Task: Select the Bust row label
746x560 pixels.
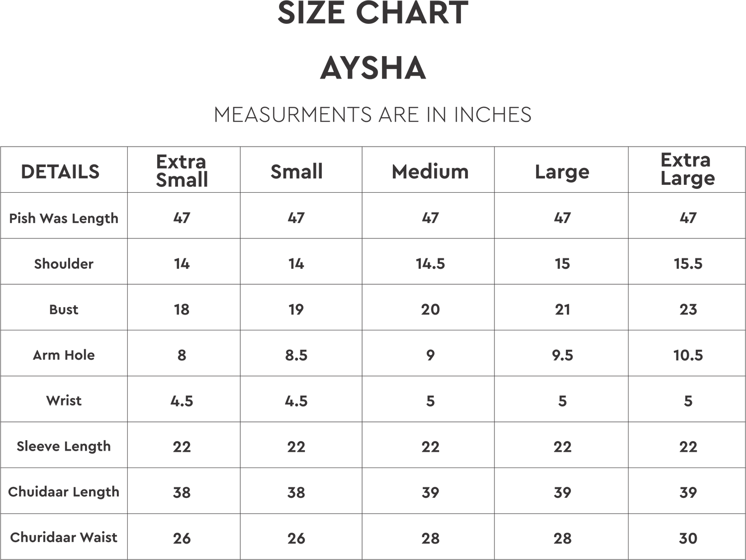Action: 64,310
